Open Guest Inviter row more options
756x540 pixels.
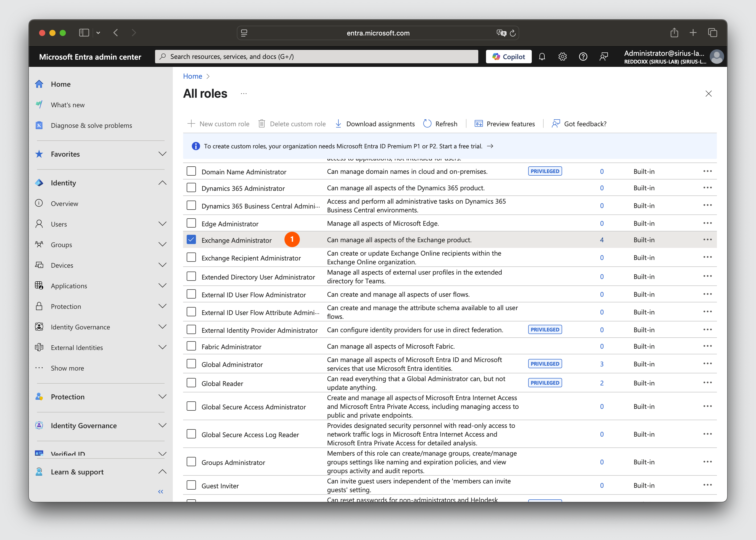tap(707, 485)
